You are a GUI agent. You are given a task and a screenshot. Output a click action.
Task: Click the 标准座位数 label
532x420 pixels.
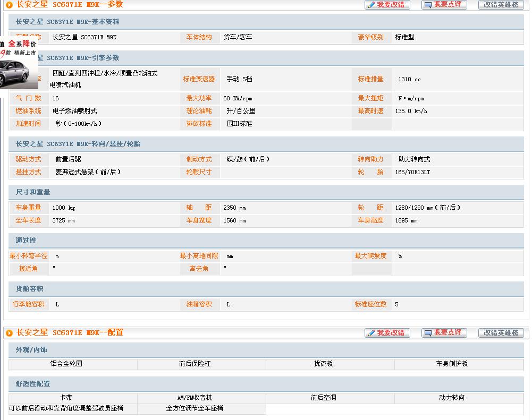370,304
